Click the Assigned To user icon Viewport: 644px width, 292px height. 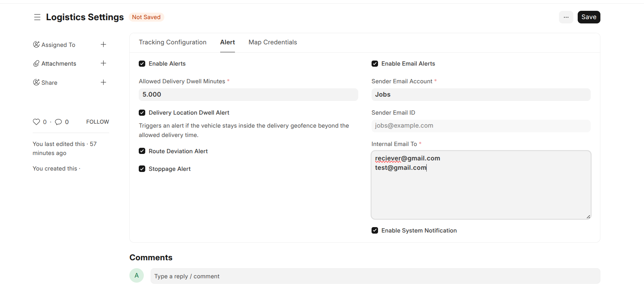[x=36, y=45]
